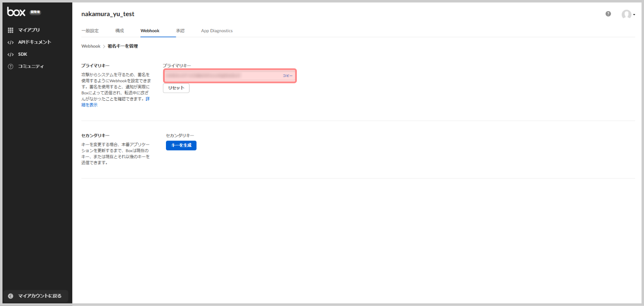The width and height of the screenshot is (644, 306).
Task: Open the App Diagnostics tab
Action: coord(217,31)
